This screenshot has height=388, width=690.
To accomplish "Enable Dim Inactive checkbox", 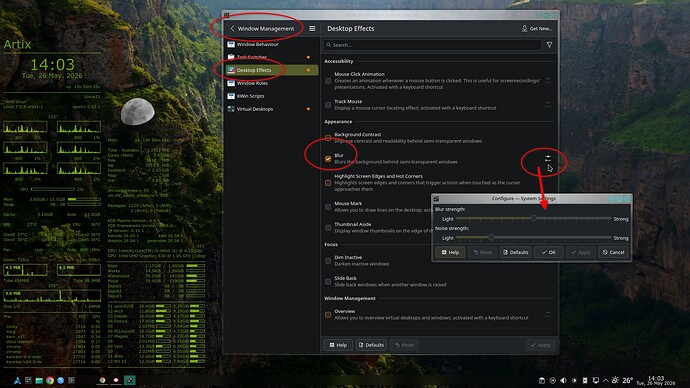I will coord(328,261).
